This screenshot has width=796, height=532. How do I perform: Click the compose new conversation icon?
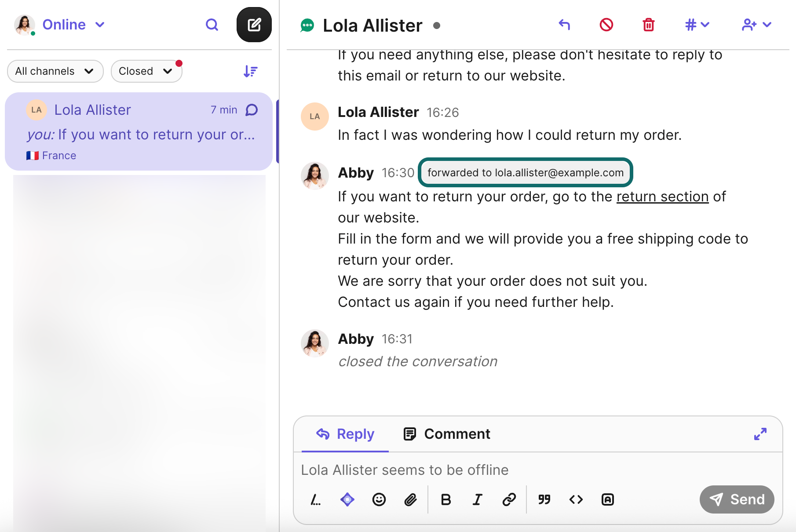pos(254,25)
